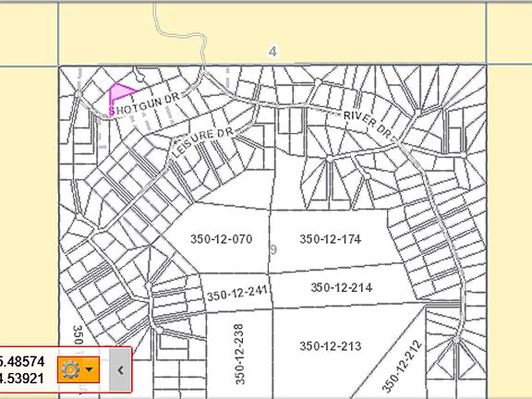Screen dimensions: 532x399
Task: Click the partially hidden vertical 350 parcel label
Action: 78,335
